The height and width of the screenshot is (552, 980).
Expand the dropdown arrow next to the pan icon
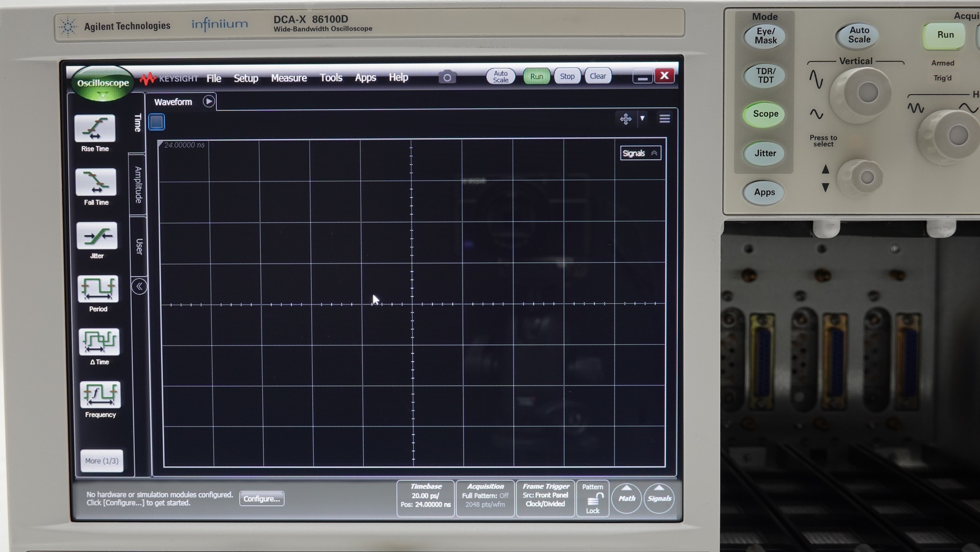pos(643,118)
